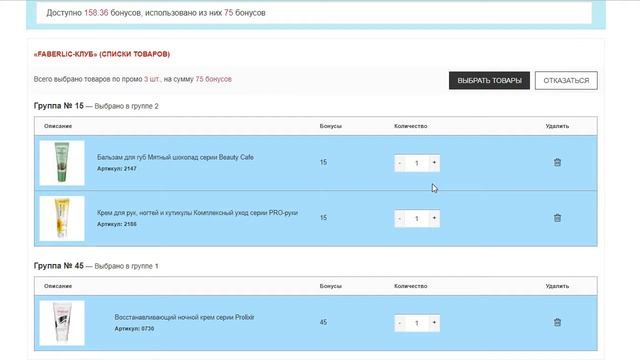Open link Крем для рук, ногтей и кутикулы

pos(197,213)
